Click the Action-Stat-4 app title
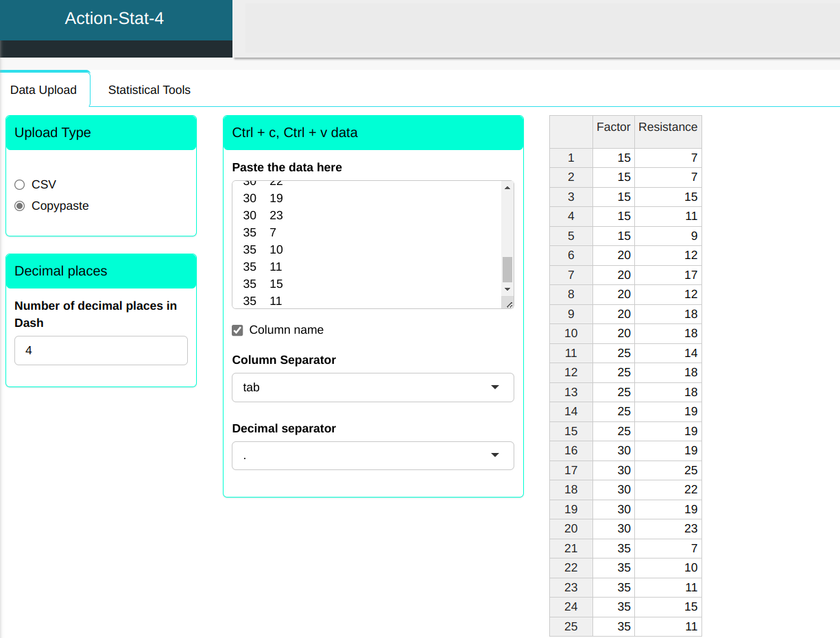 click(115, 19)
